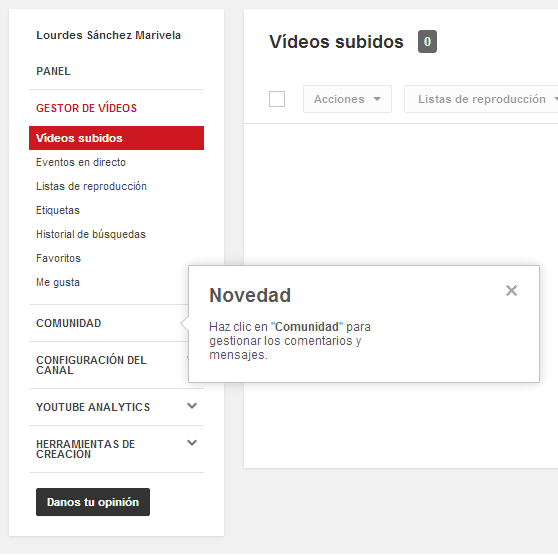Open Listas de reproducción toolbar dropdown
This screenshot has height=557, width=558.
(481, 99)
